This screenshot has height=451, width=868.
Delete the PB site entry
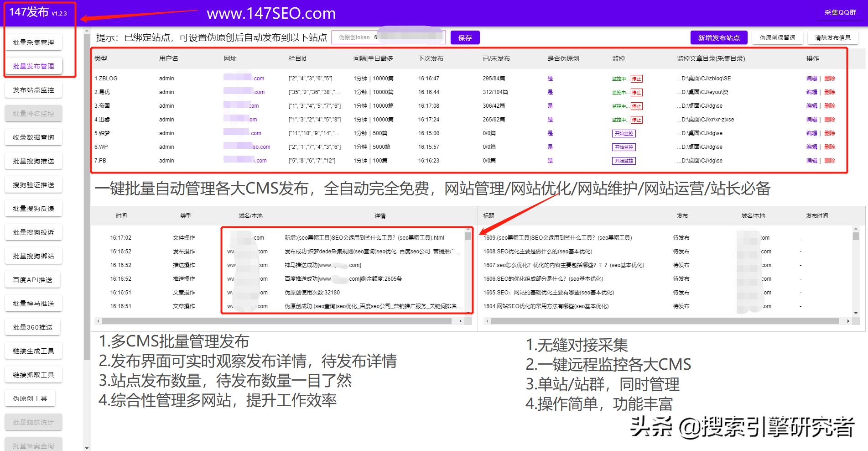pyautogui.click(x=830, y=161)
